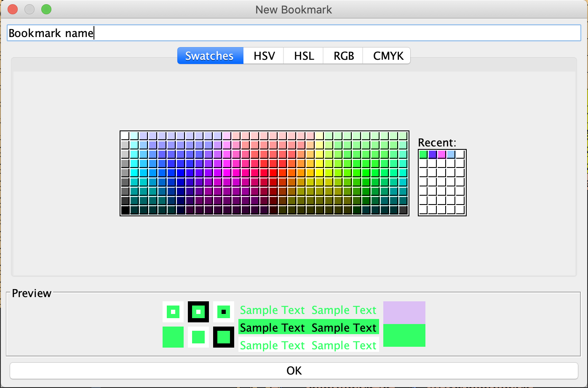Select the white swatch in the top-left corner
Image resolution: width=588 pixels, height=388 pixels.
pyautogui.click(x=125, y=135)
